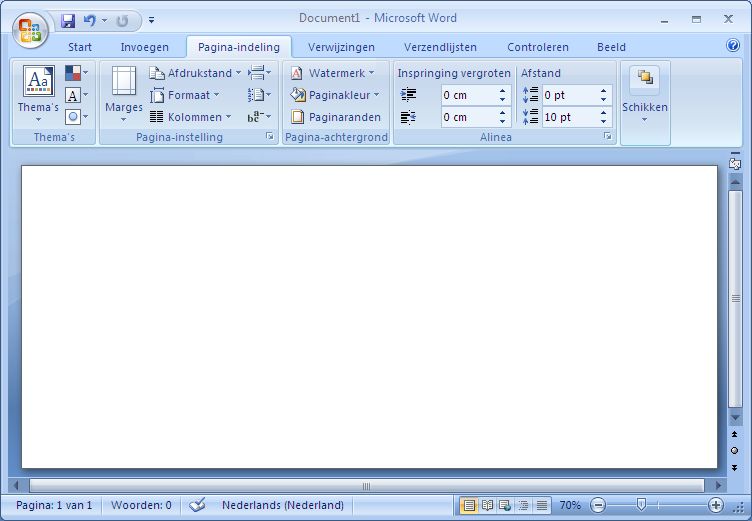Image resolution: width=752 pixels, height=521 pixels.
Task: Zoom in with plus button
Action: pos(716,505)
